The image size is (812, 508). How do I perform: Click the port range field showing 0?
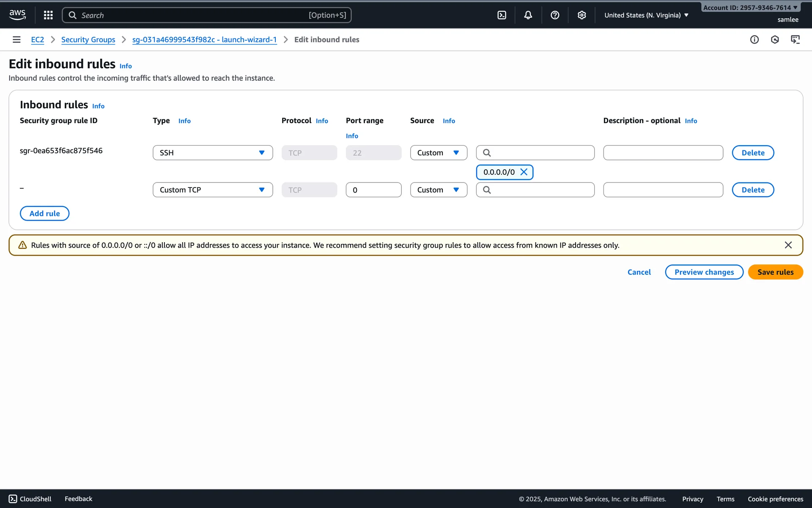point(373,190)
